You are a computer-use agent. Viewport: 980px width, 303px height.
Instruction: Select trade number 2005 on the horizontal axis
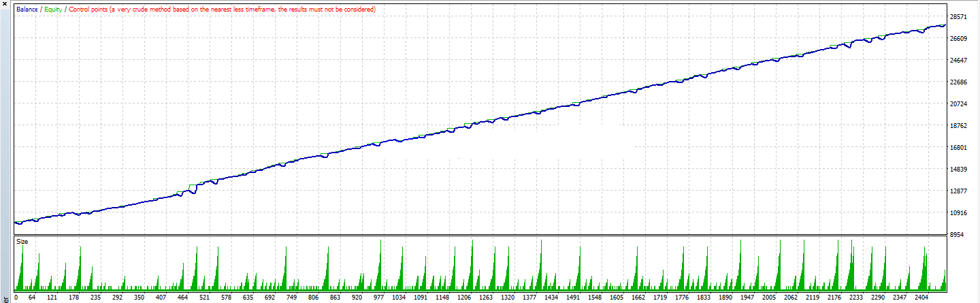(x=769, y=298)
